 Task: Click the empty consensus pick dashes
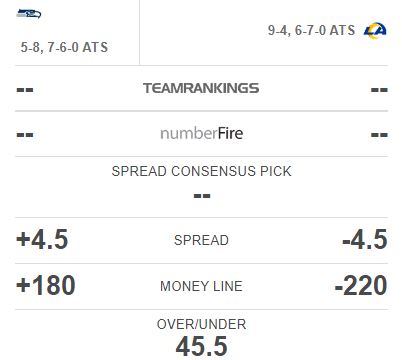point(202,196)
